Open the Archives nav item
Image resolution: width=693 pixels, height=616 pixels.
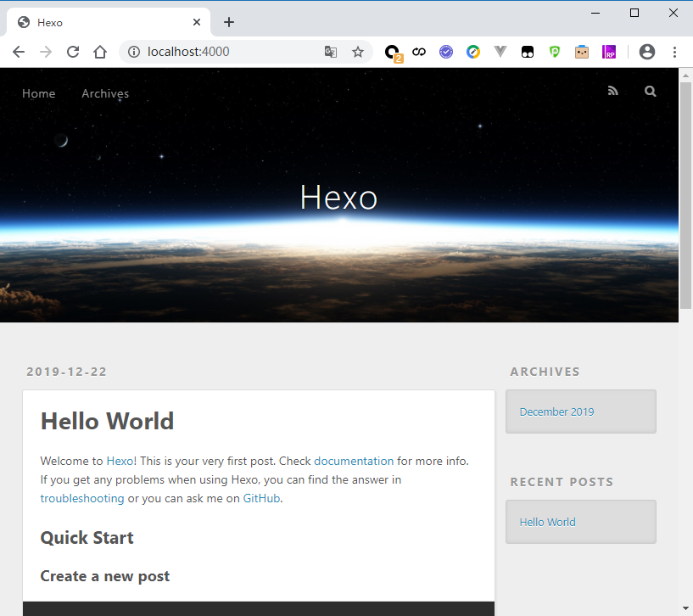[x=105, y=93]
